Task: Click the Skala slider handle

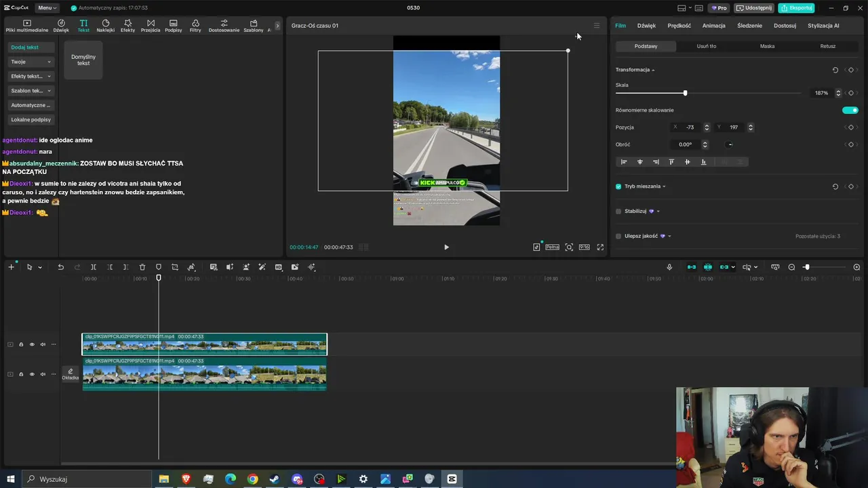Action: pyautogui.click(x=685, y=93)
